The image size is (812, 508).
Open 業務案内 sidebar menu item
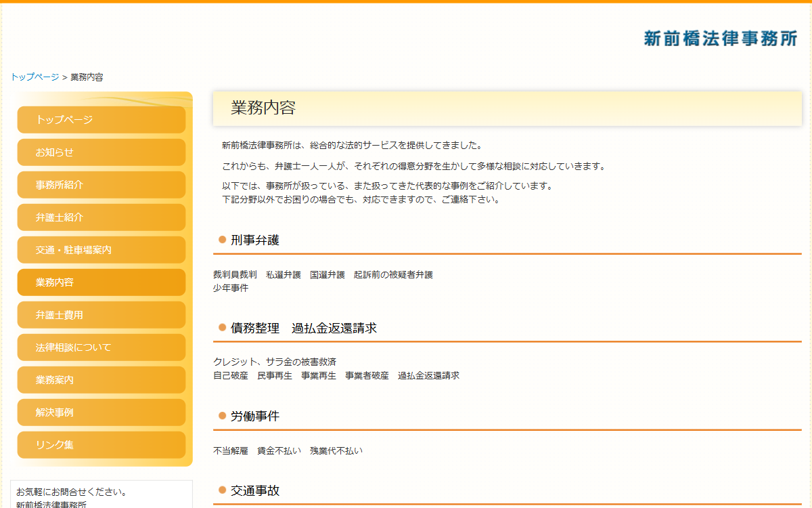click(101, 380)
